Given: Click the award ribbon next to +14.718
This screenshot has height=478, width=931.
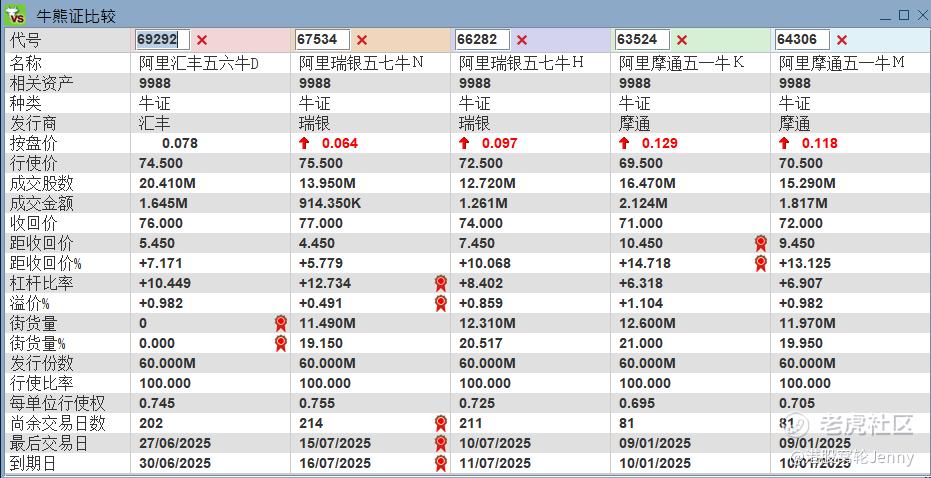Looking at the screenshot, I should (x=761, y=264).
